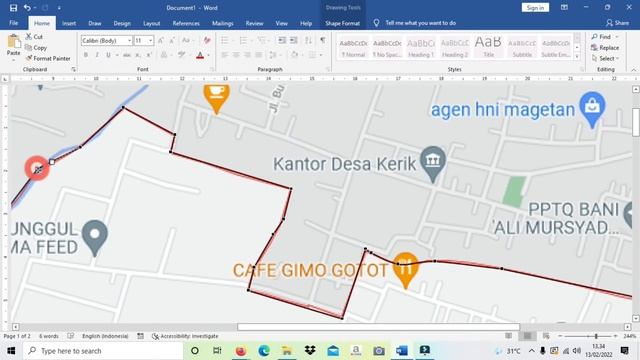Switch to Print Layout view
The height and width of the screenshot is (360, 640).
click(527, 336)
